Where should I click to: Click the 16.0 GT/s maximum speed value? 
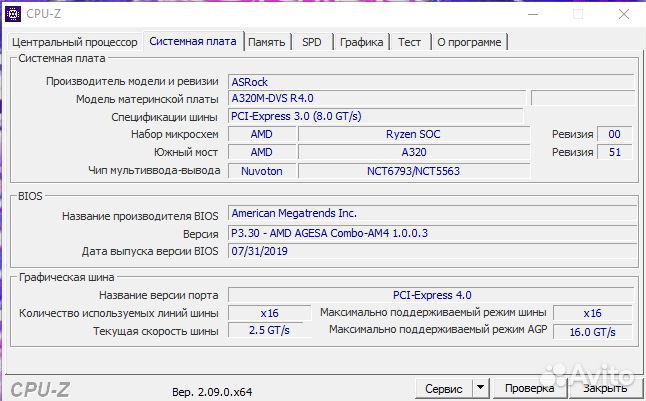pyautogui.click(x=592, y=332)
